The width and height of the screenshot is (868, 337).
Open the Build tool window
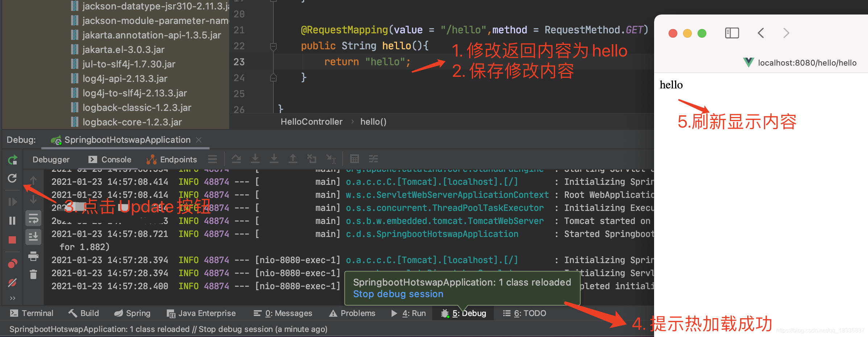click(x=84, y=313)
